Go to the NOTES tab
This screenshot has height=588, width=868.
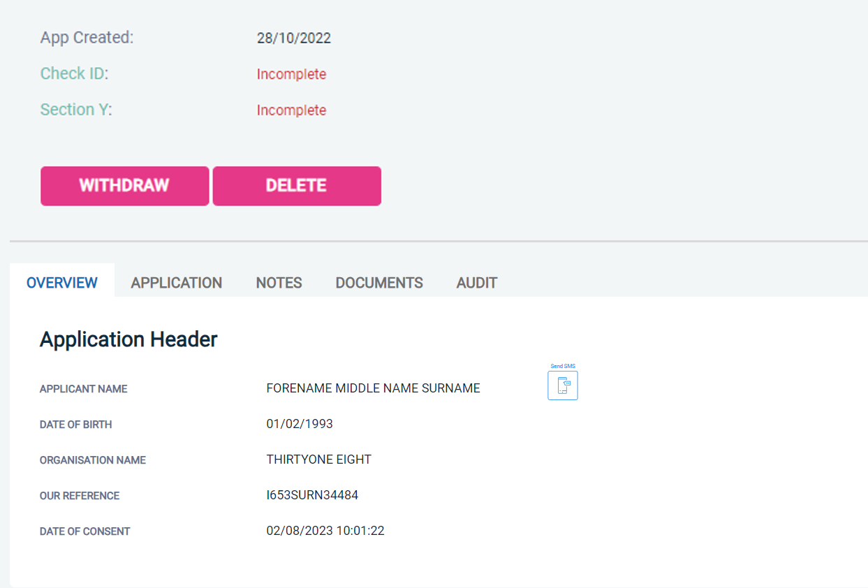click(x=279, y=283)
